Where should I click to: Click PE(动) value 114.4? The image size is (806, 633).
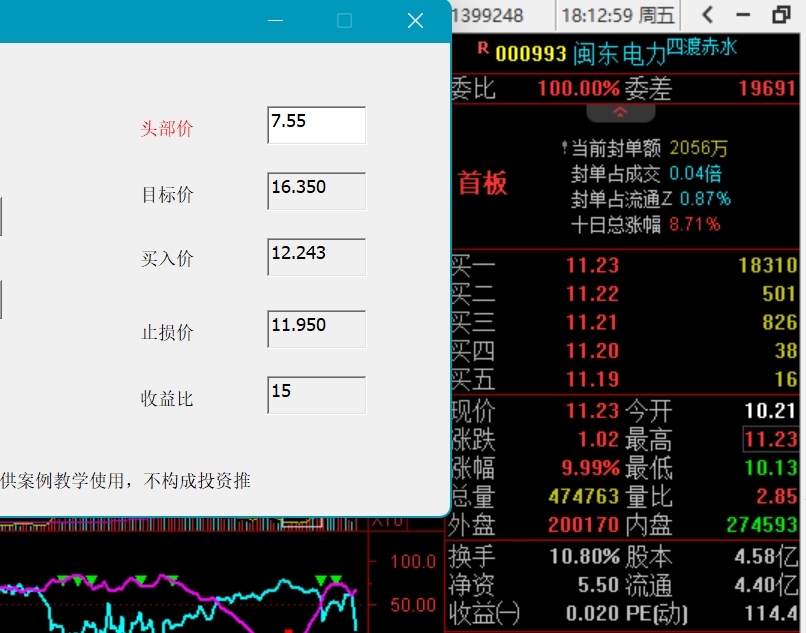772,613
